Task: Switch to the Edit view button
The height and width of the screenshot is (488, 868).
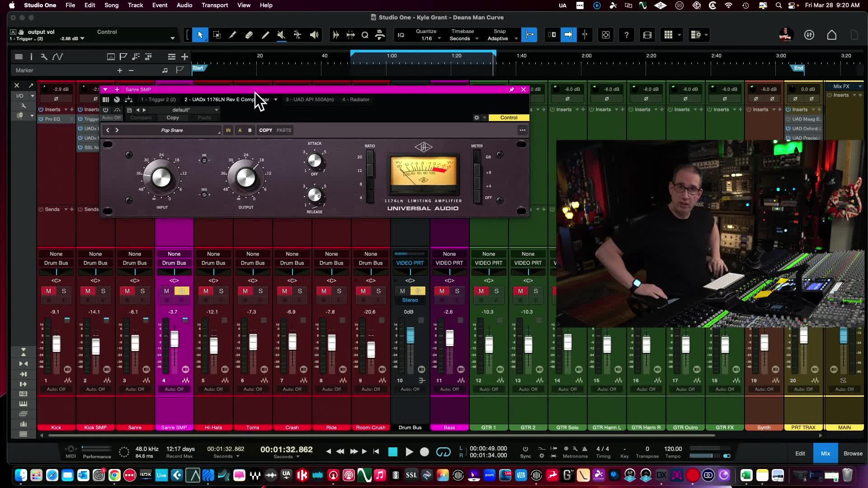Action: (800, 453)
